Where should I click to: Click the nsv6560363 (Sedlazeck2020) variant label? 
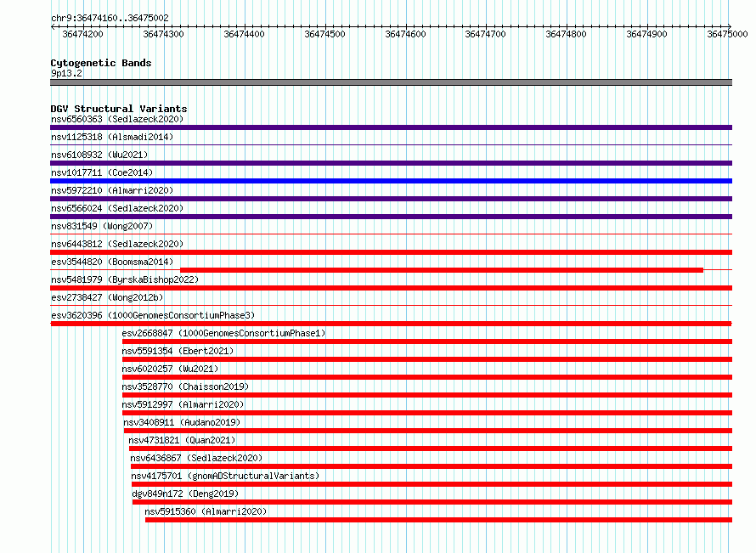[x=117, y=119]
